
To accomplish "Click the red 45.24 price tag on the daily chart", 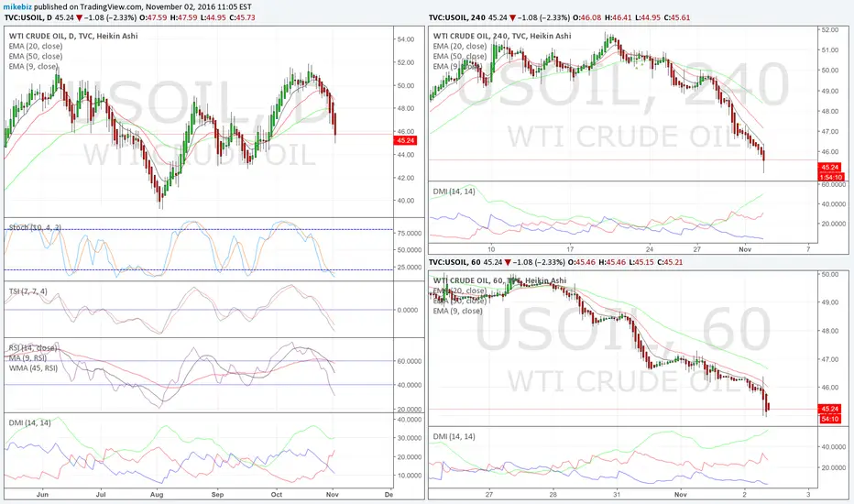I will (x=406, y=140).
